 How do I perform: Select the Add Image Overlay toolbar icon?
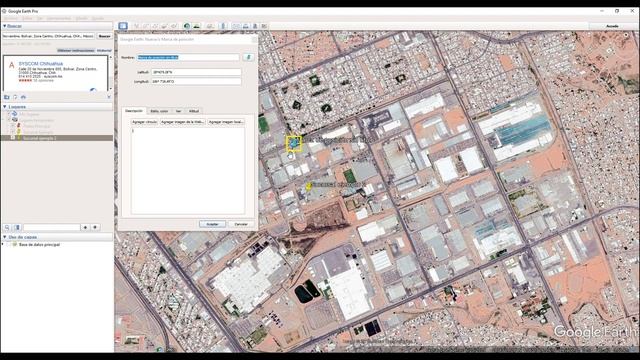(x=164, y=26)
